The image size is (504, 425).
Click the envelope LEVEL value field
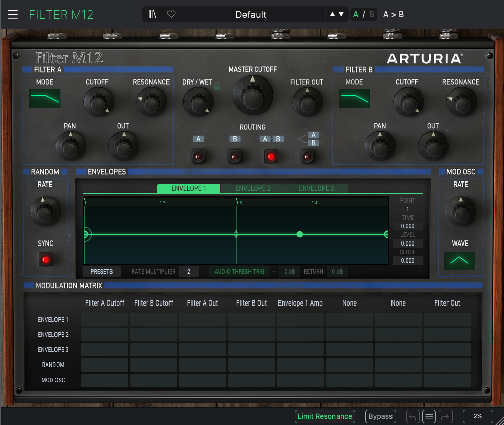click(408, 244)
